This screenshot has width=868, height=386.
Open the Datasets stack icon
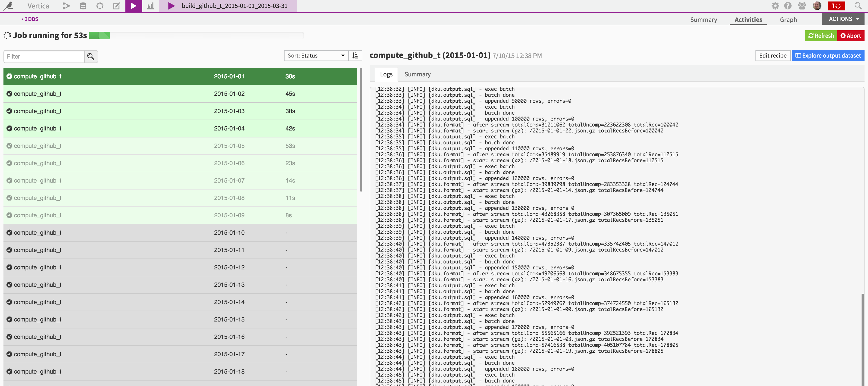(83, 6)
